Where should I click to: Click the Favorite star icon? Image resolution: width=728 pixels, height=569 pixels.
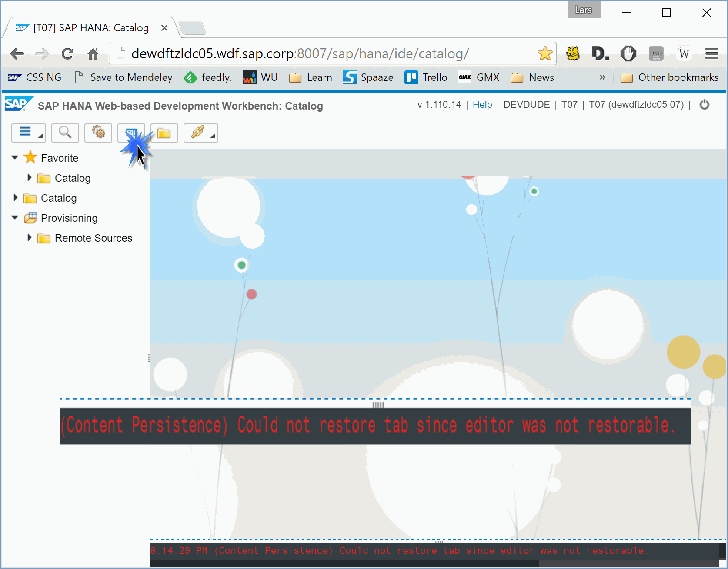(x=30, y=157)
